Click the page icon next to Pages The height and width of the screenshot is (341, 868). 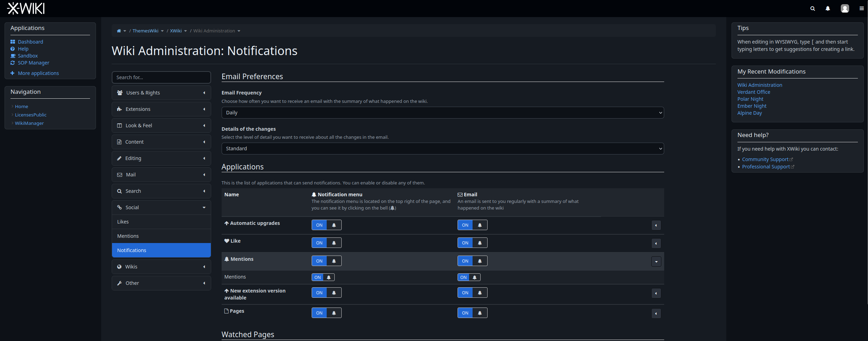point(227,311)
